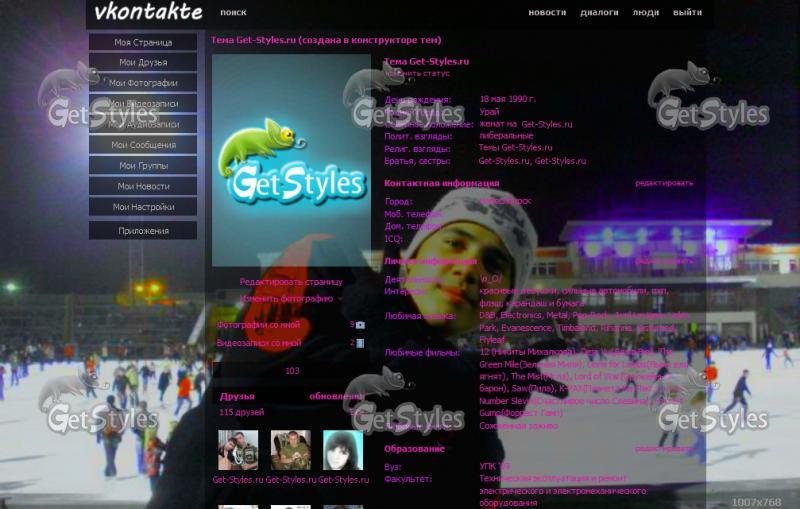Open the birth date 18 мая 1990 г.

coord(508,99)
